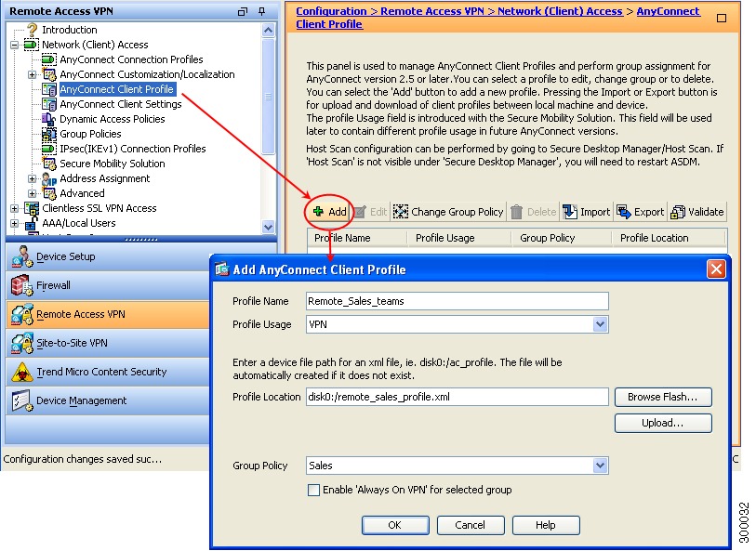Image resolution: width=756 pixels, height=551 pixels.
Task: Expand the AAA/Local Users node
Action: coord(15,224)
